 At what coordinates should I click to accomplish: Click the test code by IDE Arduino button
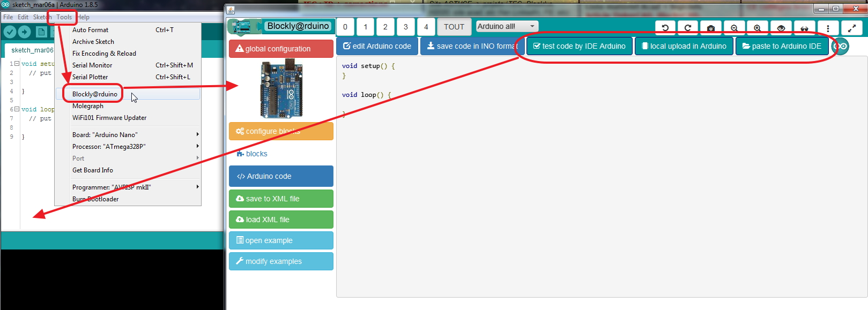click(x=579, y=46)
